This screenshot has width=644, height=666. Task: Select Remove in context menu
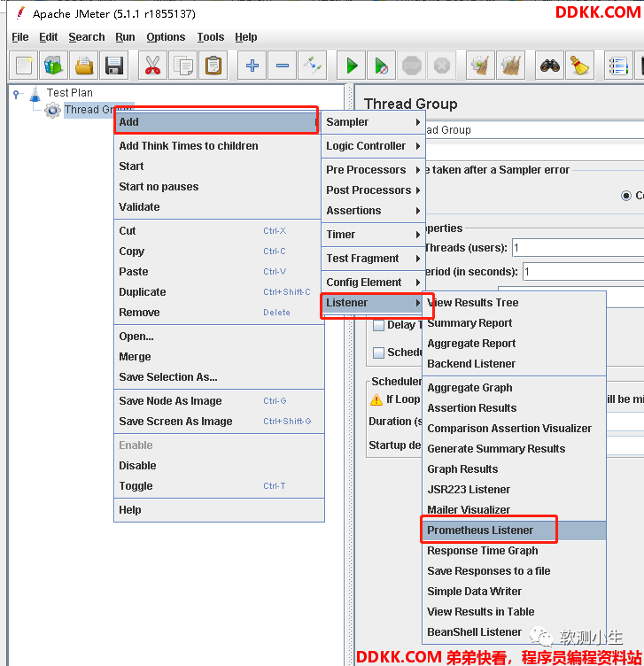(219, 312)
